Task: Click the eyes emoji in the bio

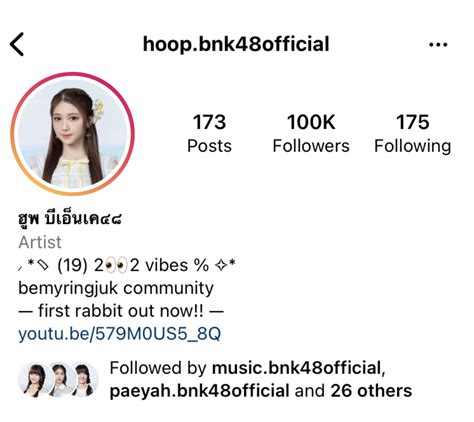Action: pos(116,266)
